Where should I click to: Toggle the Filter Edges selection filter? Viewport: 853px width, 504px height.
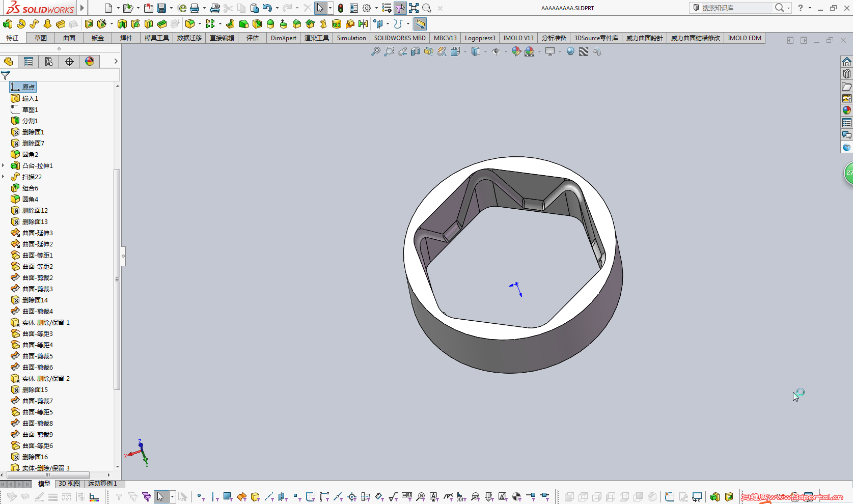point(214,497)
